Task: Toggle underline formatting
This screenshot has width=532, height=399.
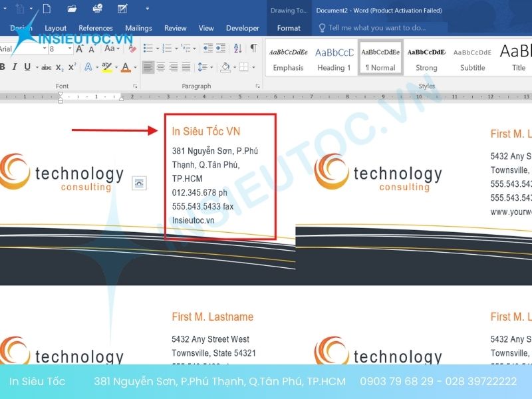Action: coord(27,67)
